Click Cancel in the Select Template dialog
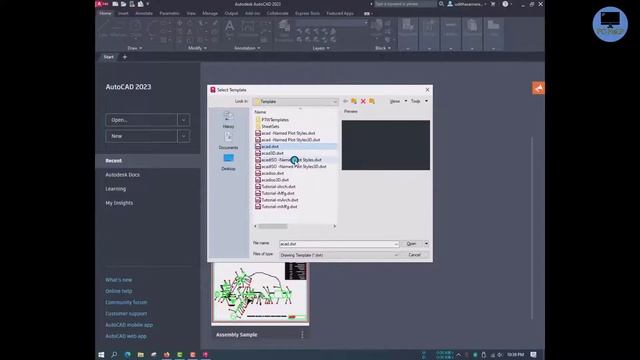Screen dimensions: 640x360 (x=414, y=255)
